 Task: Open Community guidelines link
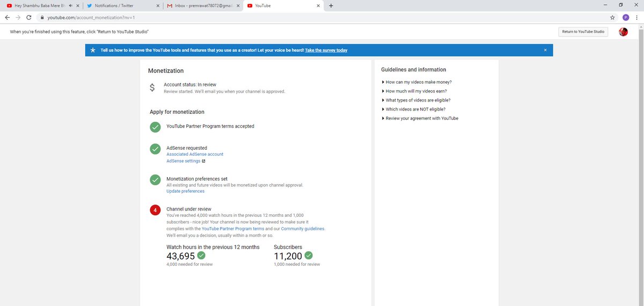click(x=303, y=229)
